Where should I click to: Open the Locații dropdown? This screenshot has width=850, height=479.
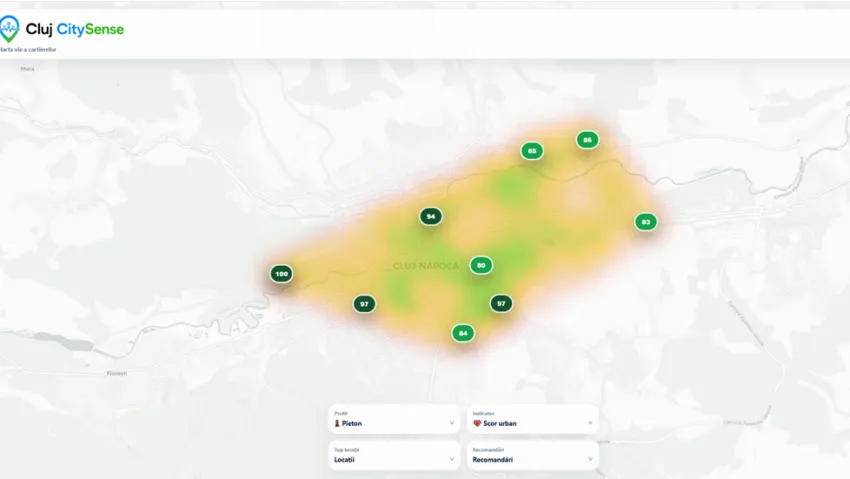pyautogui.click(x=394, y=455)
